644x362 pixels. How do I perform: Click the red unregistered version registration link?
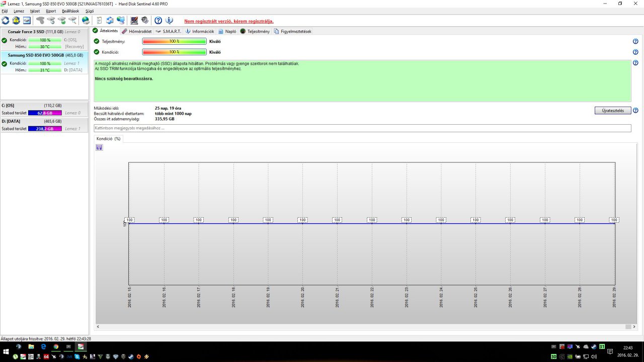point(229,21)
